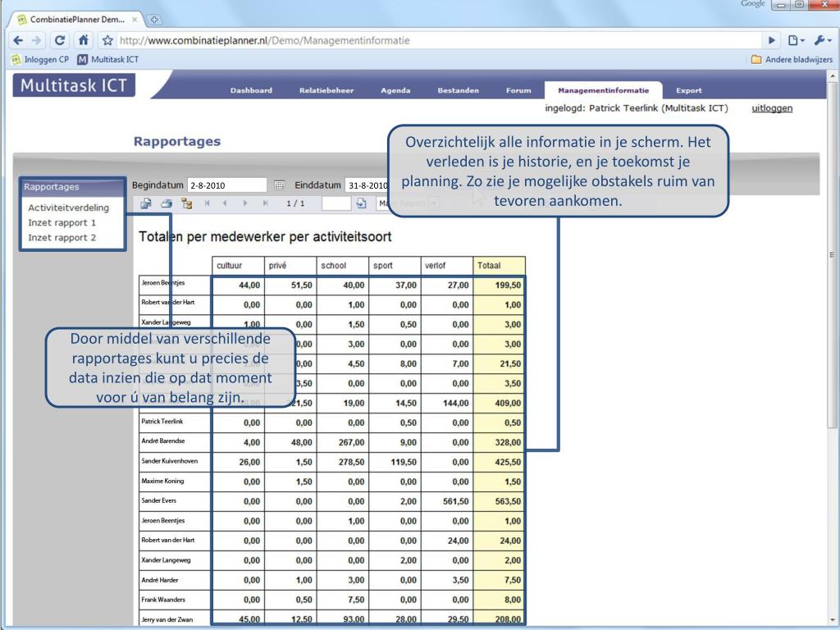Click the export report toolbar icon
Viewport: 840px width, 630px height.
point(146,203)
